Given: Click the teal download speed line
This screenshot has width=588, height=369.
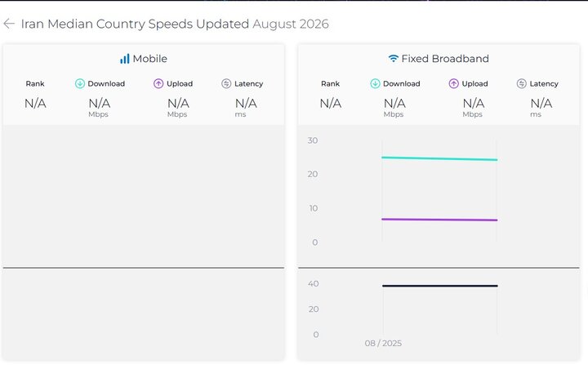Looking at the screenshot, I should (439, 158).
